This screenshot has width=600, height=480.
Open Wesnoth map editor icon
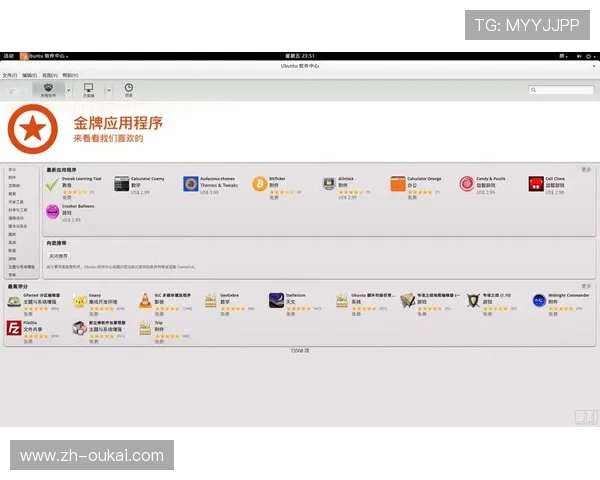pos(408,300)
